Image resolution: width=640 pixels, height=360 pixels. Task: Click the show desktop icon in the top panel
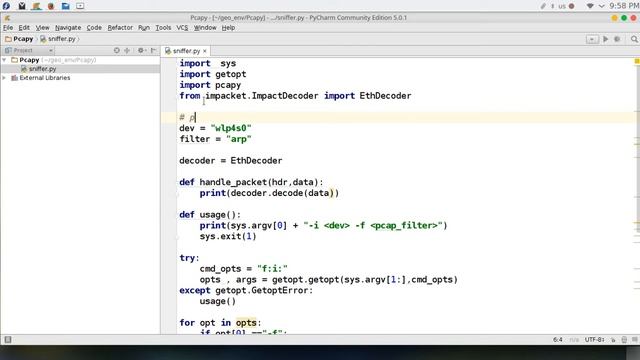tap(80, 6)
